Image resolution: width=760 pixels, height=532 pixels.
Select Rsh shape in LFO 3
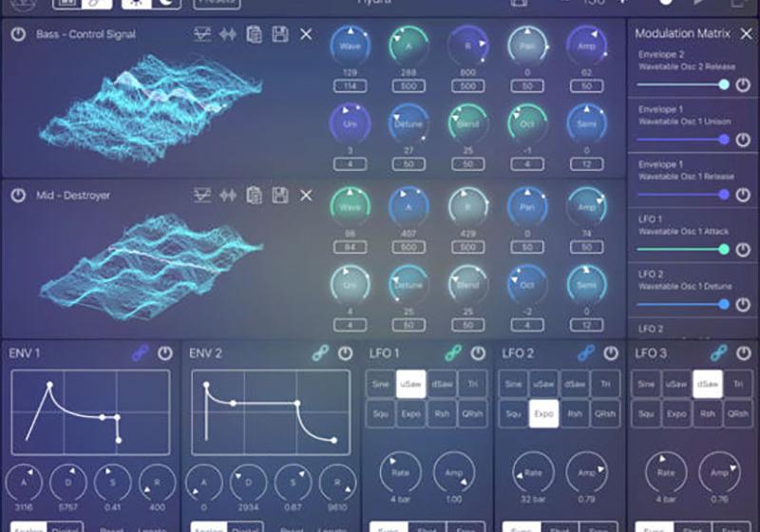(708, 414)
